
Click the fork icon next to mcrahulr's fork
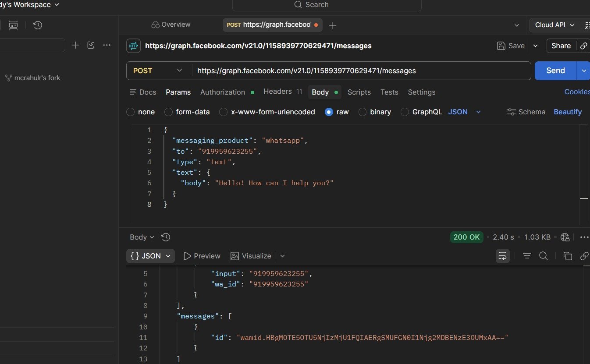point(8,78)
